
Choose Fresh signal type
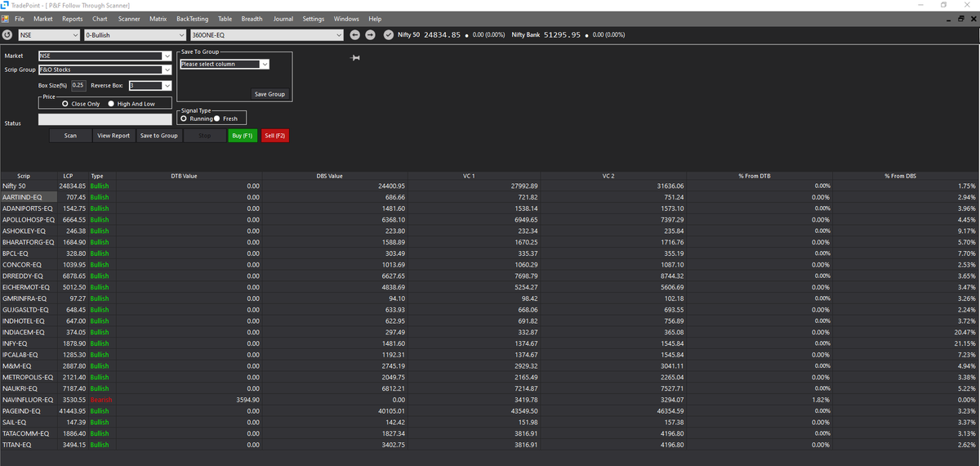(226, 119)
